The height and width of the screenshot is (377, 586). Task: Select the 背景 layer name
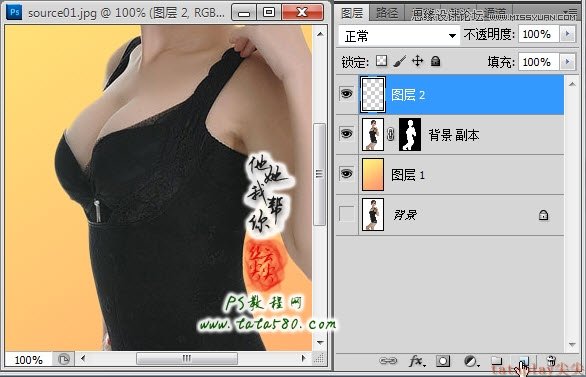[x=405, y=215]
